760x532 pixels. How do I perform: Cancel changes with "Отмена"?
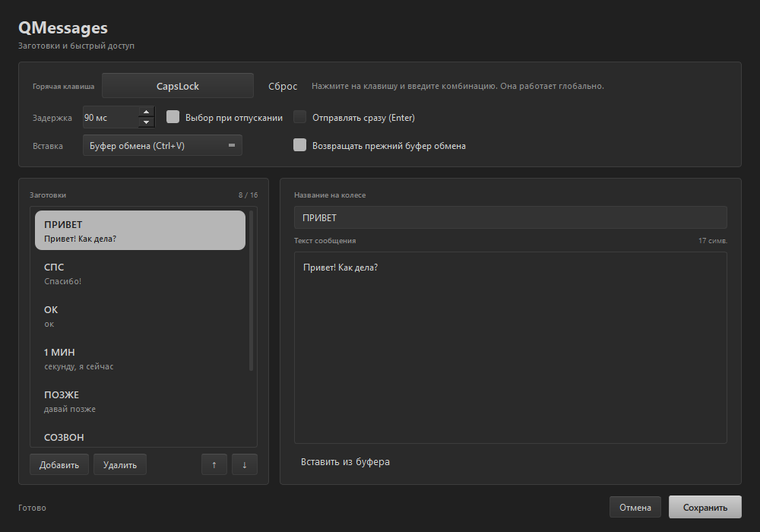click(635, 507)
